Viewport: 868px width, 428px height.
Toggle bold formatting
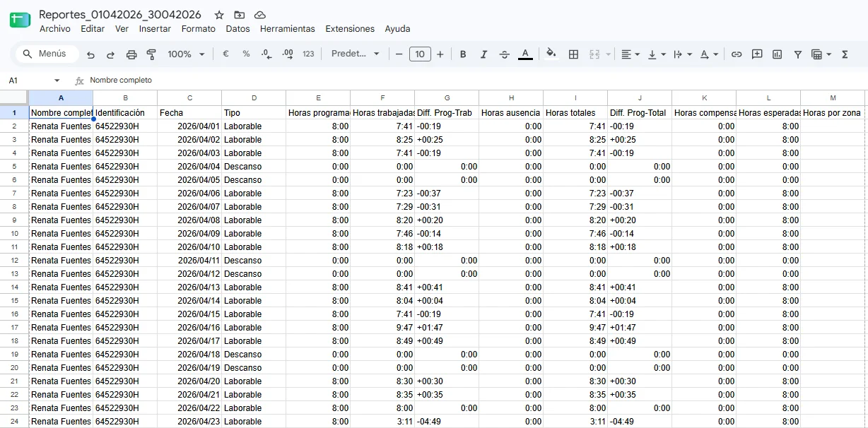pos(463,54)
